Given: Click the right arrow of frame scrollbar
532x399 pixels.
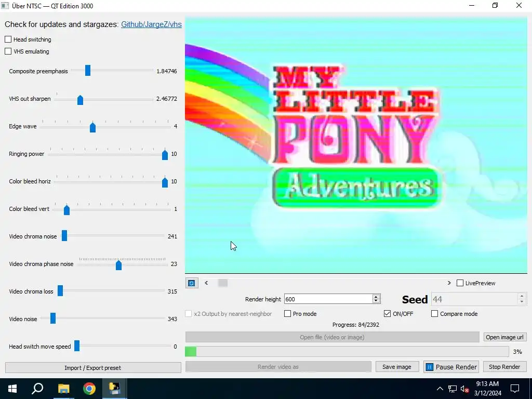Looking at the screenshot, I should coord(449,283).
